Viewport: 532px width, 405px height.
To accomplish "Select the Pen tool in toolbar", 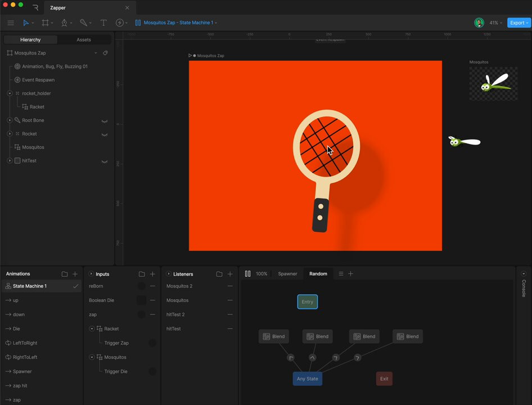I will (x=64, y=22).
